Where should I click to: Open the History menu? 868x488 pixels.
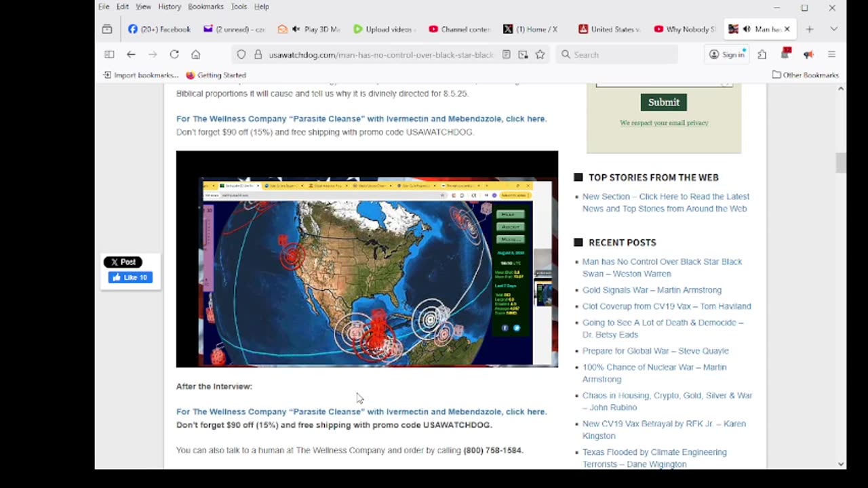click(x=170, y=7)
